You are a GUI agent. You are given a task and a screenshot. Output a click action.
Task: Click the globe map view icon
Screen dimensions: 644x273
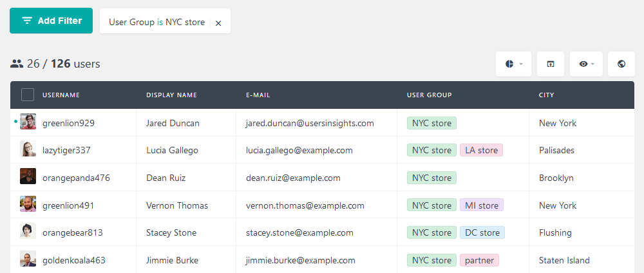(x=621, y=64)
